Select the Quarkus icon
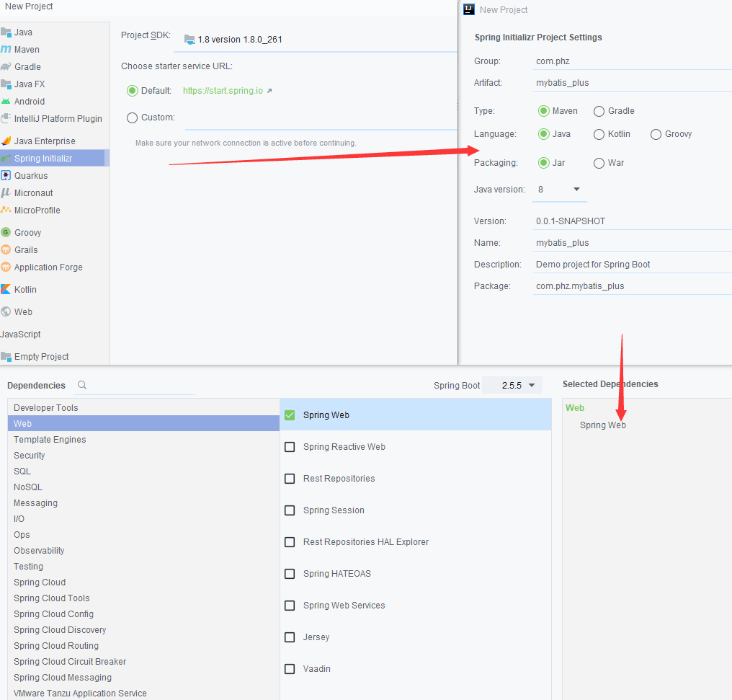 pos(6,176)
